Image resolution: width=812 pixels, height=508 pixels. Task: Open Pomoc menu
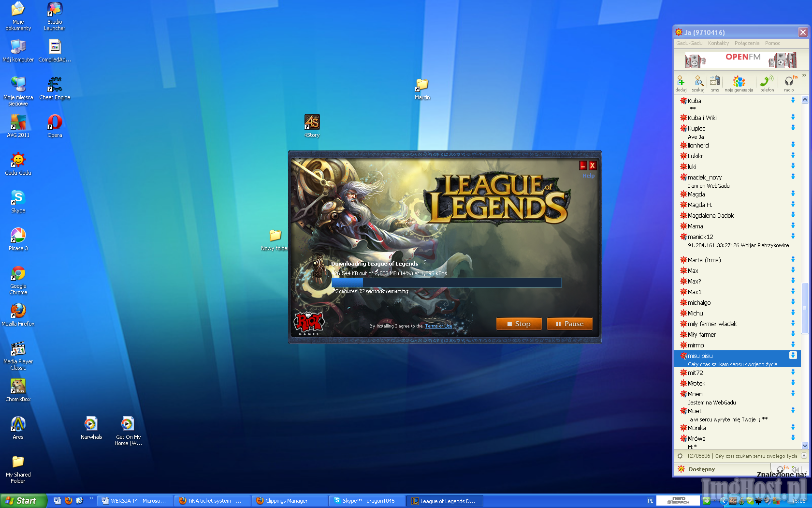[772, 43]
